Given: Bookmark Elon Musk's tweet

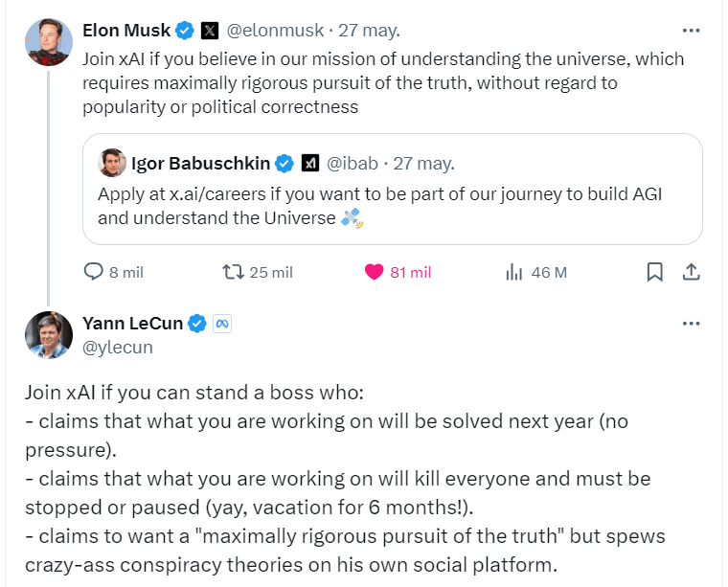Looking at the screenshot, I should click(x=655, y=272).
